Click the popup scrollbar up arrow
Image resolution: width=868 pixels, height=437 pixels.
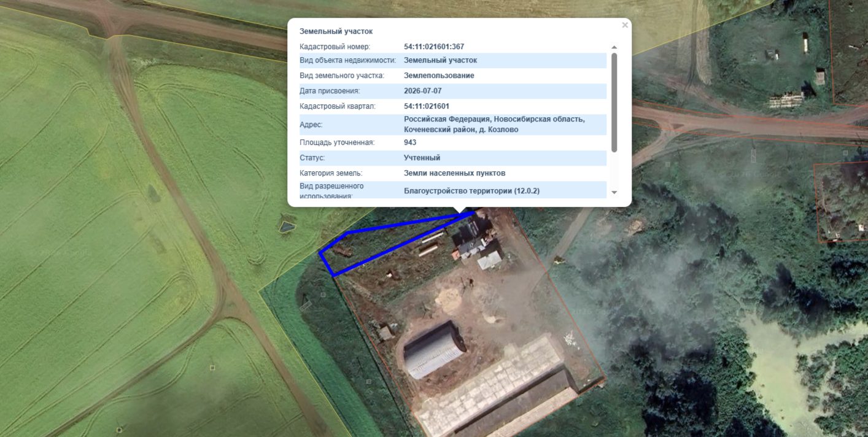click(614, 47)
